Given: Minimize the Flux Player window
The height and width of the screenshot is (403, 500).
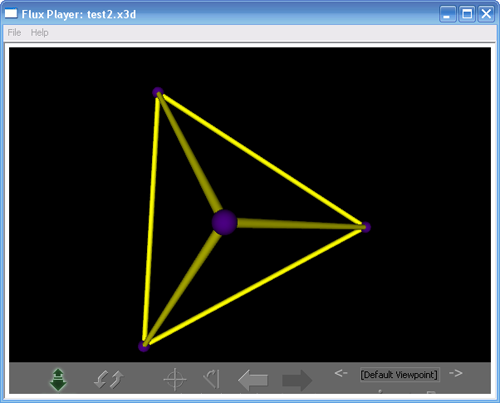Looking at the screenshot, I should tap(447, 14).
